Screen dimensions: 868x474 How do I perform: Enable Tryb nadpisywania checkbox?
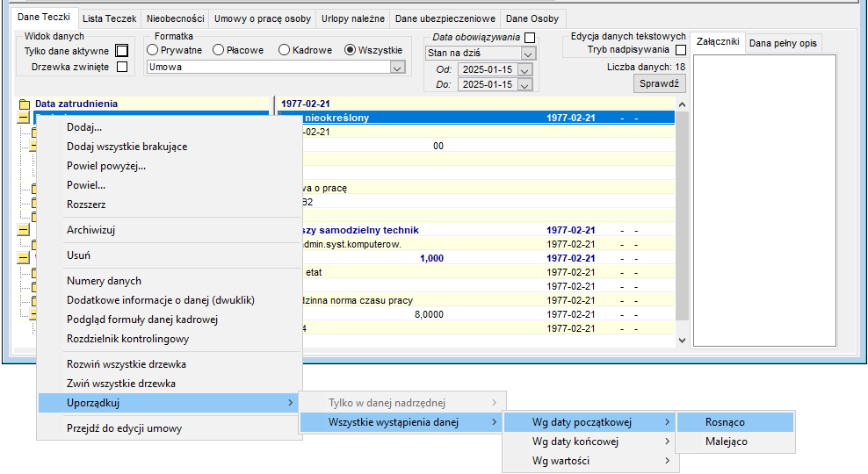681,50
